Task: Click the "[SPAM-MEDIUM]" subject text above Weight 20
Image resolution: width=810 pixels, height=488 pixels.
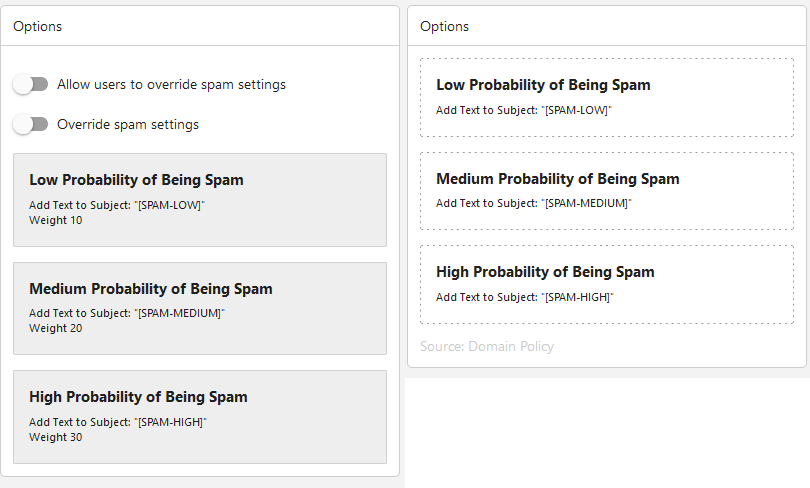Action: [180, 313]
